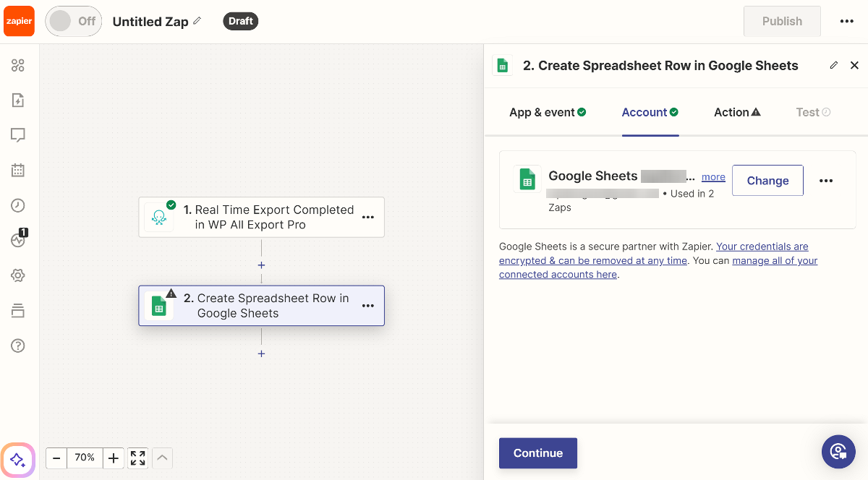868x480 pixels.
Task: Click the Zapier logo home icon
Action: click(x=19, y=21)
